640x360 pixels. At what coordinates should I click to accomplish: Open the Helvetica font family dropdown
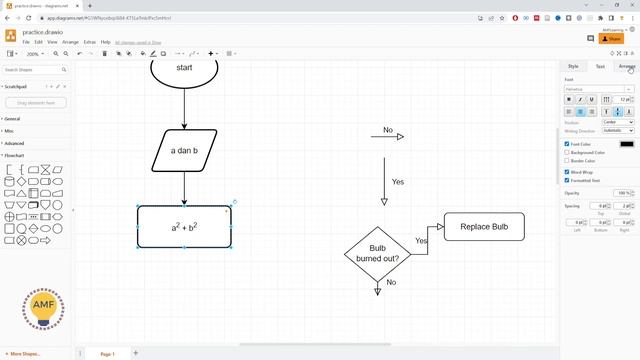(599, 89)
